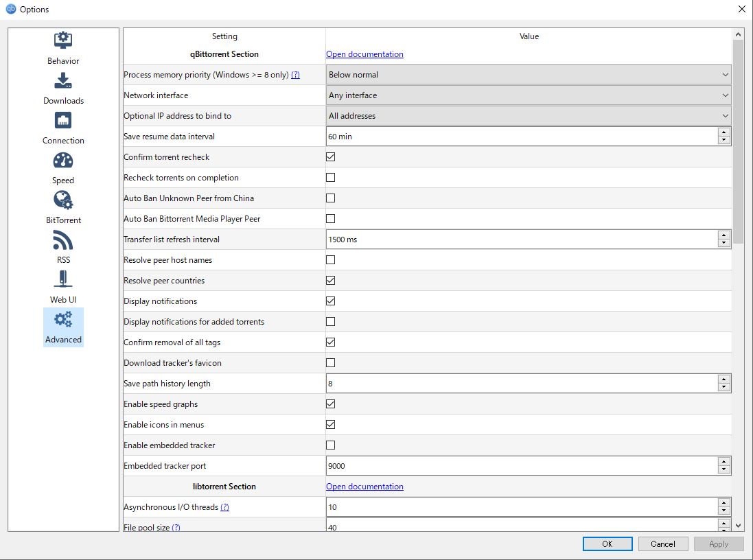Increase Save resume data interval
The image size is (753, 560).
click(x=723, y=132)
